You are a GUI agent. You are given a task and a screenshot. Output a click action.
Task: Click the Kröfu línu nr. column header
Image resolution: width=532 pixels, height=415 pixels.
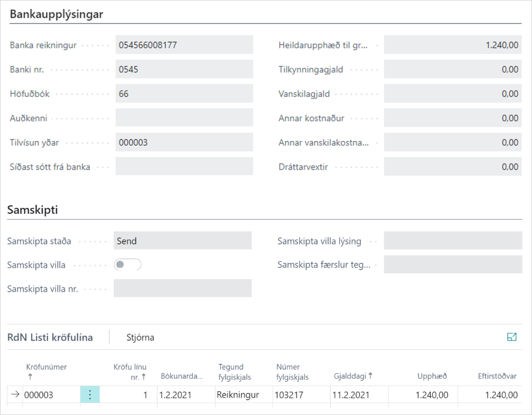pyautogui.click(x=130, y=371)
